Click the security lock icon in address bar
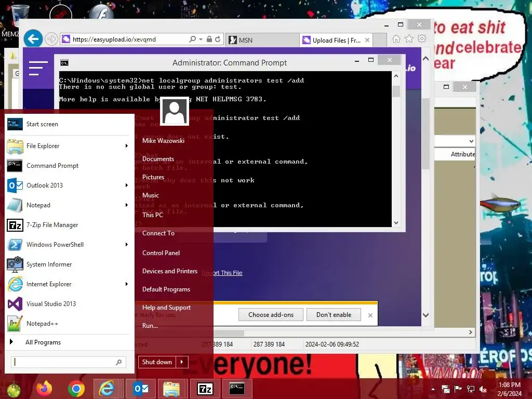 coord(209,39)
